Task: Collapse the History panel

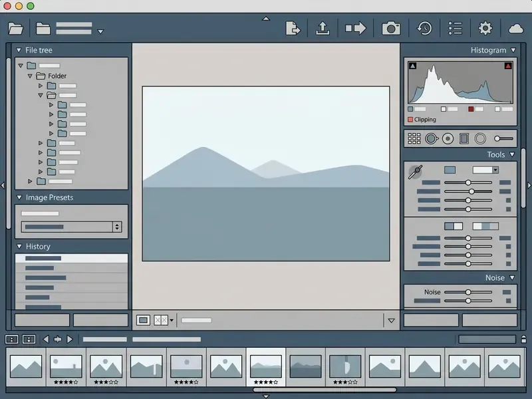Action: point(19,246)
